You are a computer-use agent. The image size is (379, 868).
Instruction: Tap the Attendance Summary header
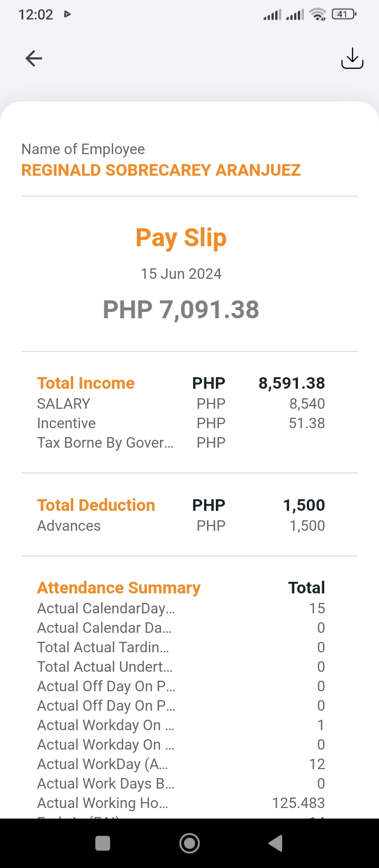pos(118,588)
